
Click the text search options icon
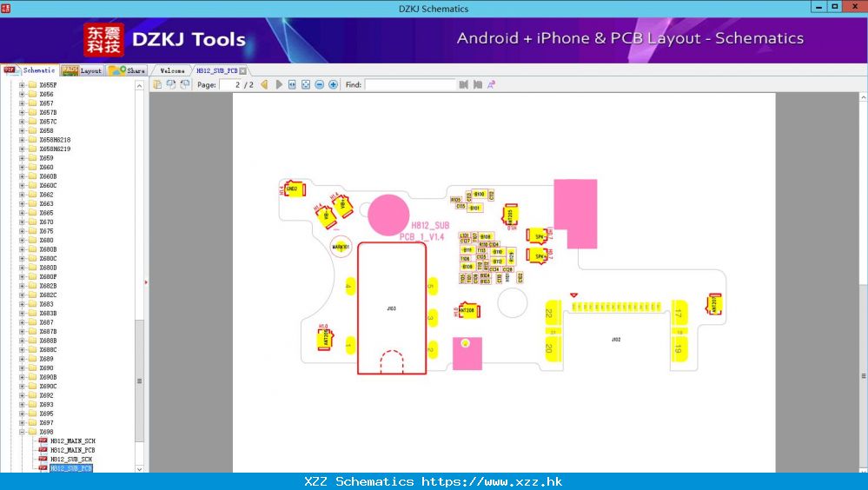point(491,84)
